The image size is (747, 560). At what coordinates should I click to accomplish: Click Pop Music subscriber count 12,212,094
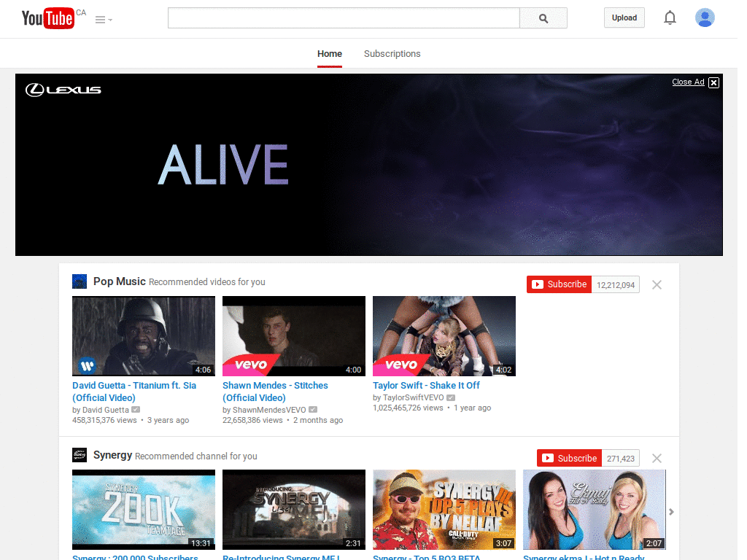point(616,285)
